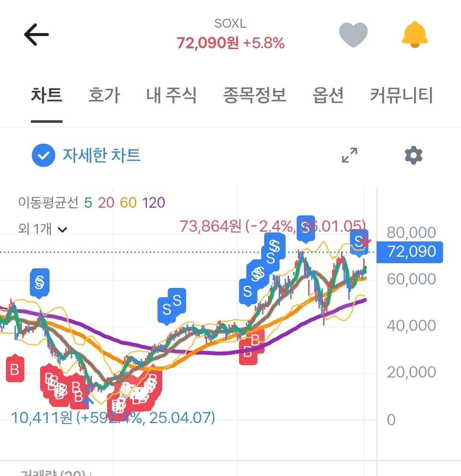
Task: Tap the 10,411원 lowest price annotation
Action: pos(113,417)
